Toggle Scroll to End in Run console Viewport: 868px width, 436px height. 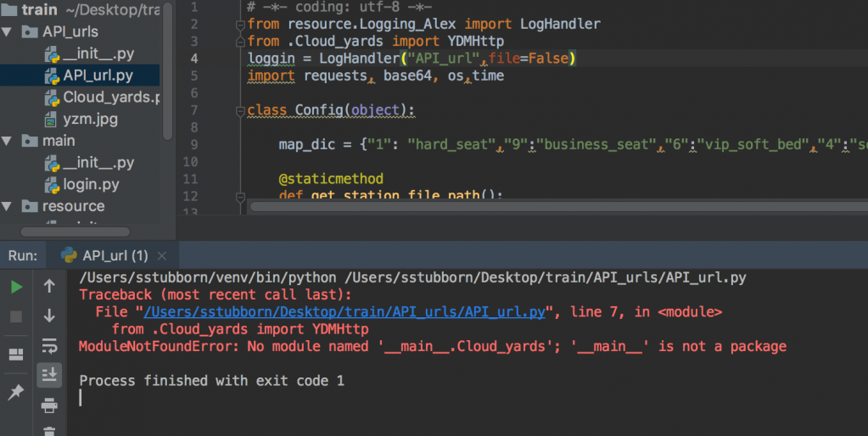[x=49, y=374]
